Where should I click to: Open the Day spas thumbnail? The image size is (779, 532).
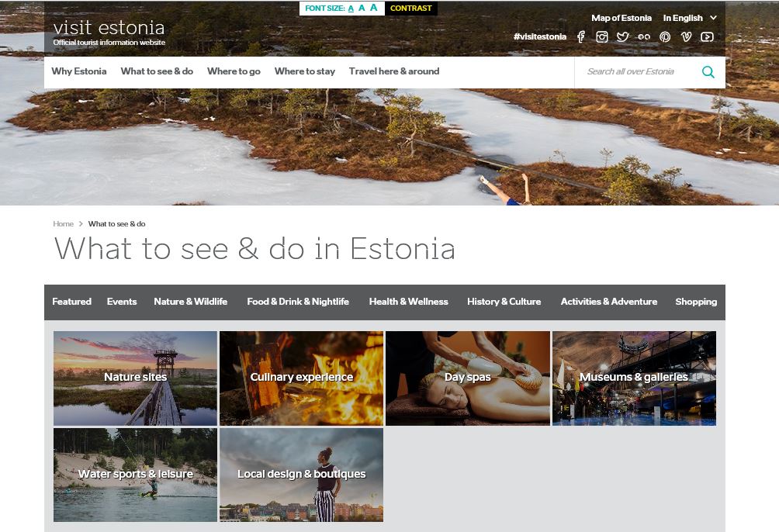pyautogui.click(x=468, y=378)
